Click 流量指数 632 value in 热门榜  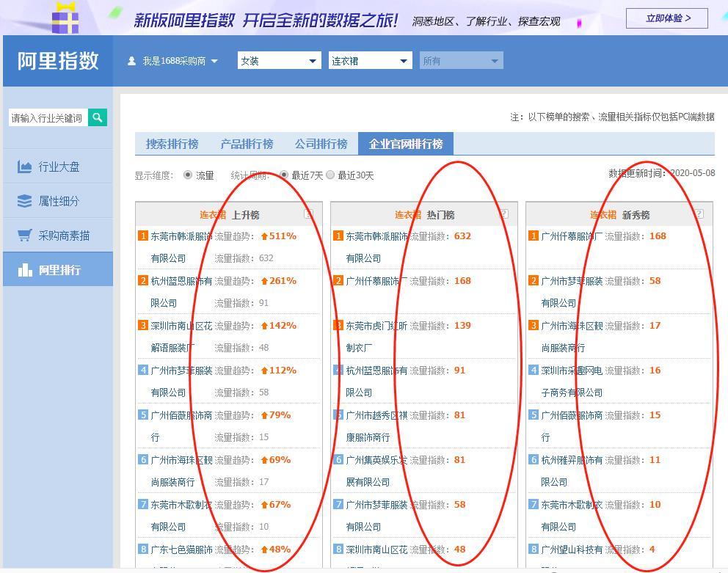click(x=462, y=236)
